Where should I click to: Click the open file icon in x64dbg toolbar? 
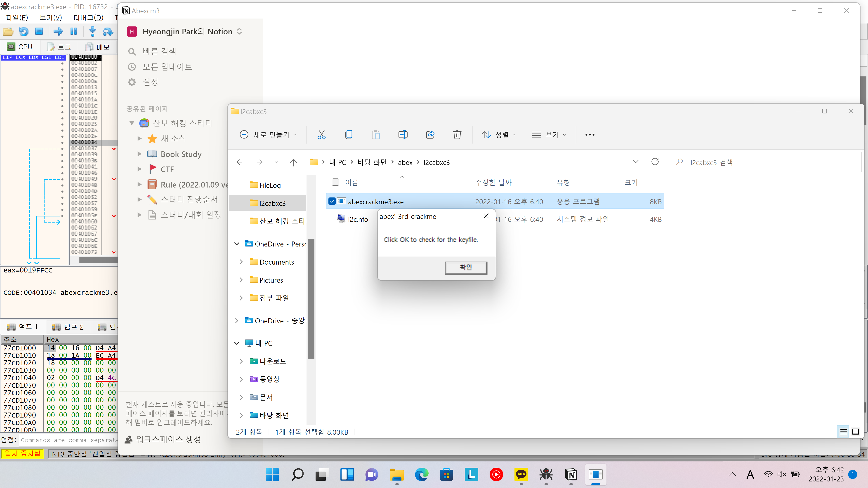(x=8, y=32)
